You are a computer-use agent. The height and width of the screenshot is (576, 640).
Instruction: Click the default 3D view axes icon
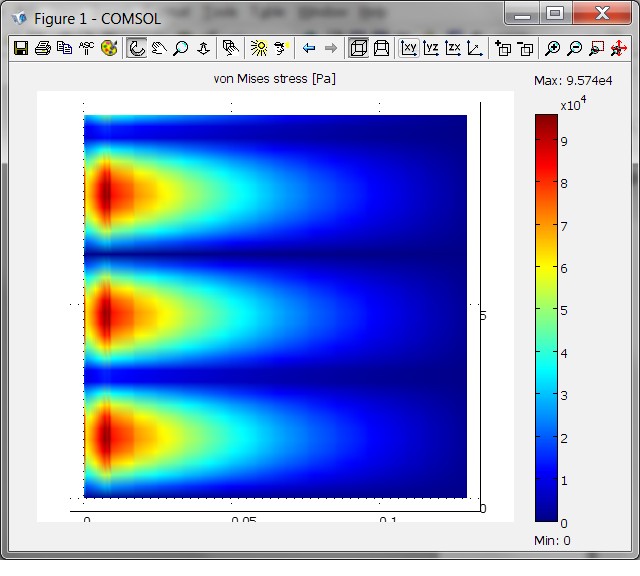coord(475,48)
